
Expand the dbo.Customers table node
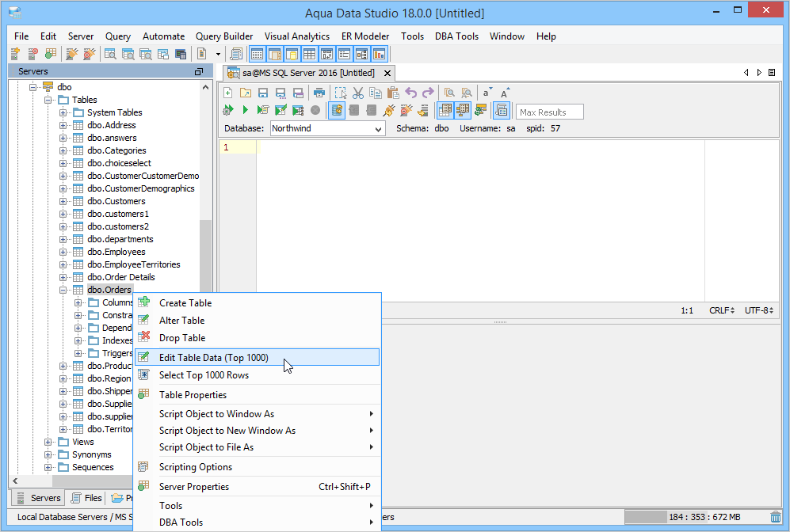click(x=63, y=201)
